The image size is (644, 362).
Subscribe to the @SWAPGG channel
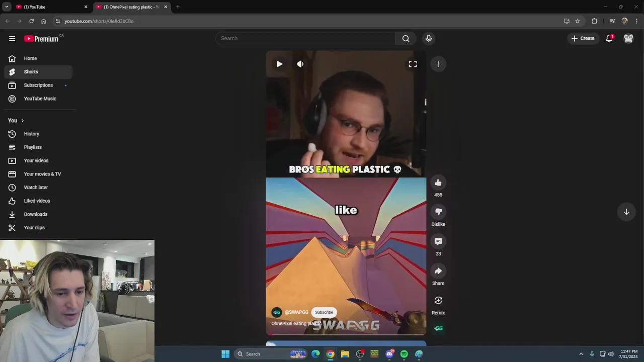(x=324, y=312)
